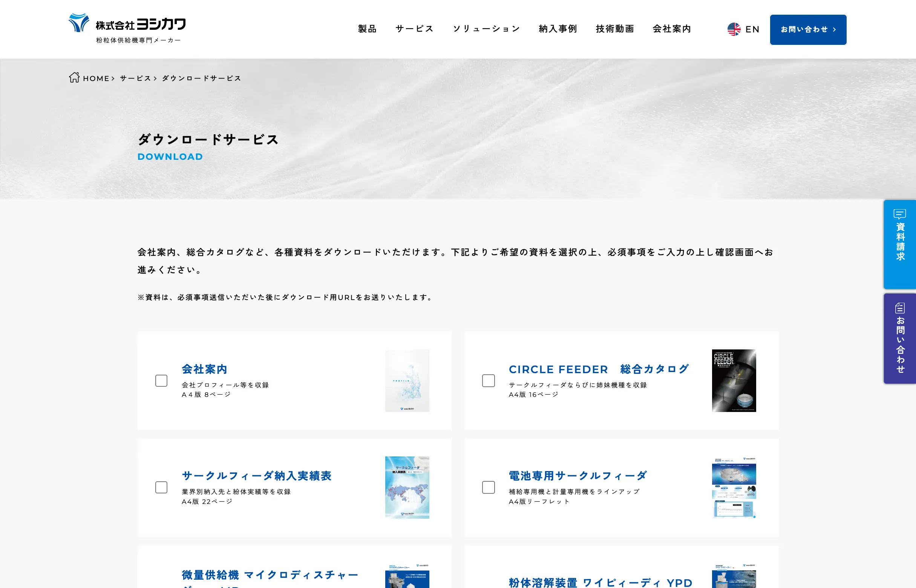916x588 pixels.
Task: Open the サービス navigation menu
Action: click(x=414, y=29)
